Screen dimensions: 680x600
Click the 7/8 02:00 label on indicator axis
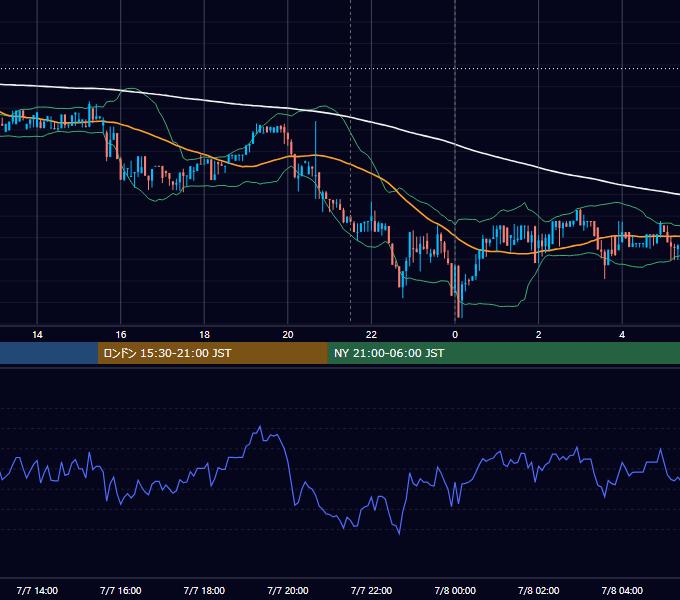pos(539,591)
